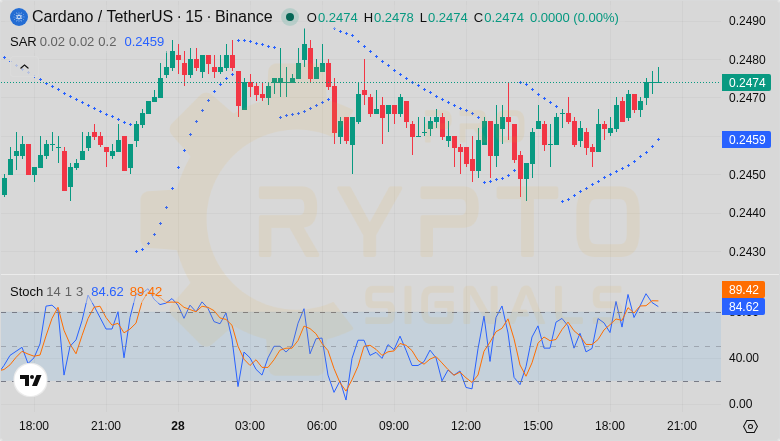Click the date label 28 on time axis
The image size is (780, 441).
click(178, 426)
